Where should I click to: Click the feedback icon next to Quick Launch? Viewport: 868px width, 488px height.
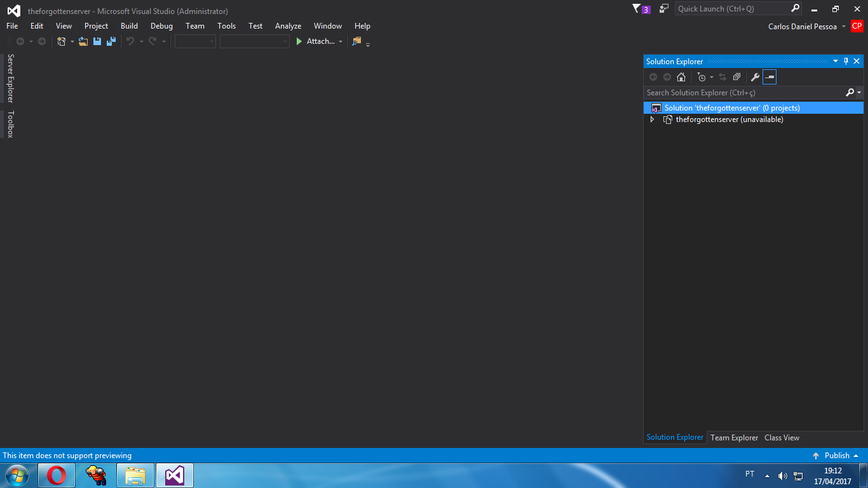[664, 9]
